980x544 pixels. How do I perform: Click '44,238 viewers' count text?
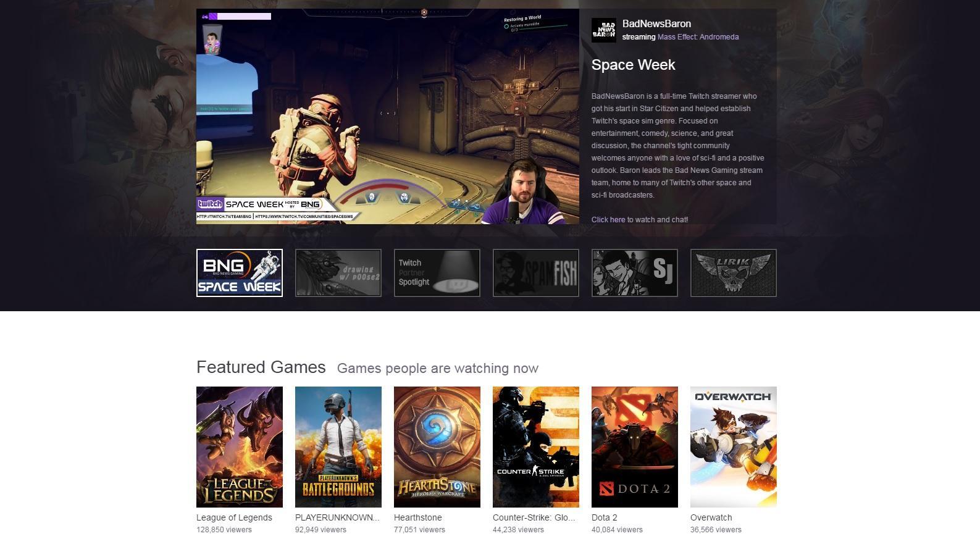(518, 530)
